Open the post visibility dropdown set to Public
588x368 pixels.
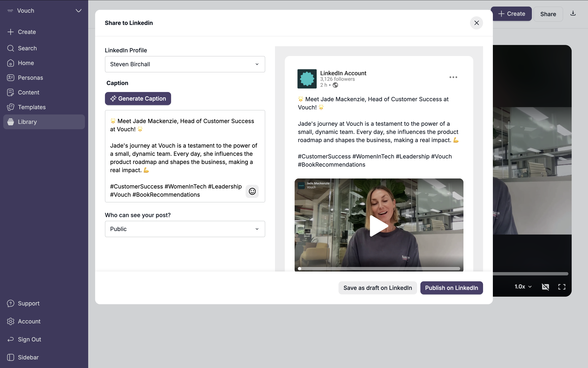pos(185,229)
